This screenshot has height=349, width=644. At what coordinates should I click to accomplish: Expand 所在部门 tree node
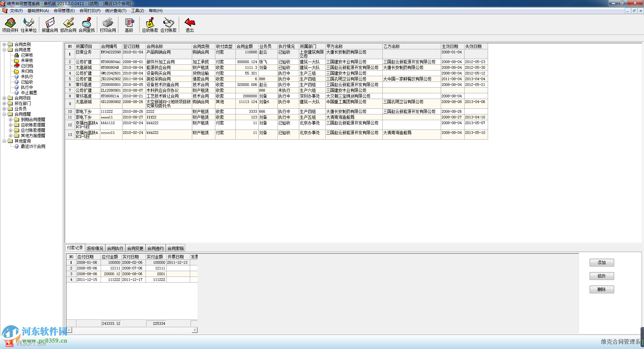4,103
